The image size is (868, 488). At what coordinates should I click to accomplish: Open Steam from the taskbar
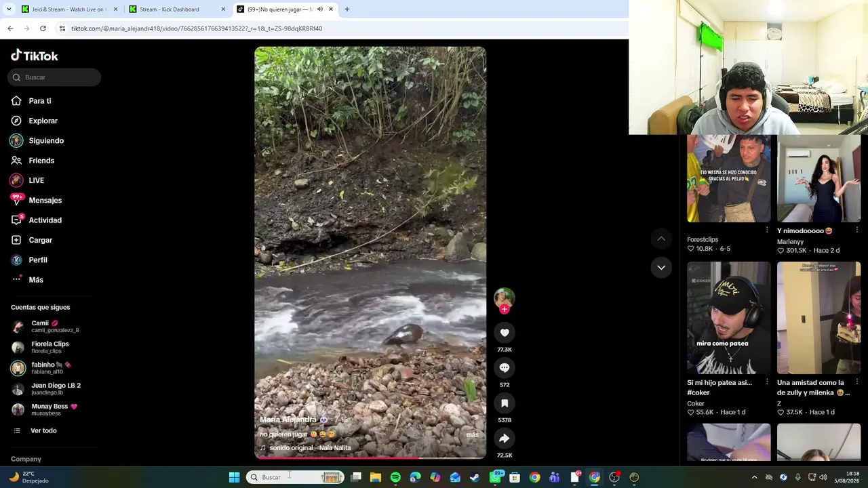point(475,477)
